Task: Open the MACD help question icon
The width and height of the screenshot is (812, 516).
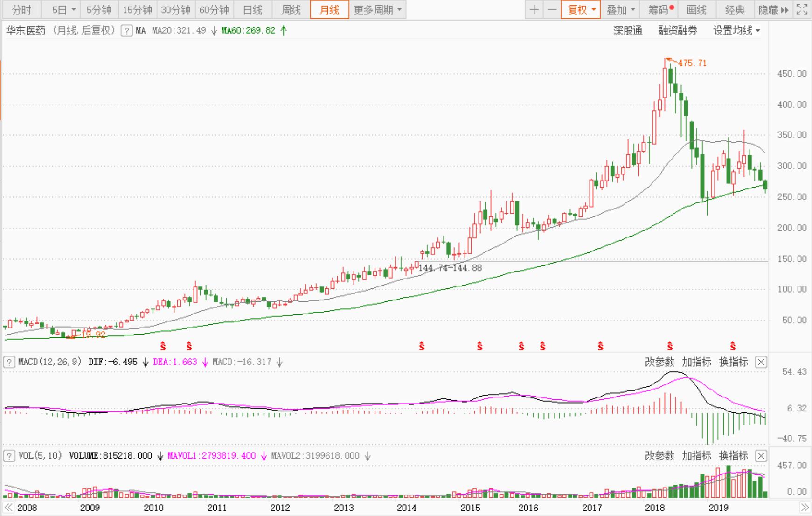Action: (x=9, y=362)
